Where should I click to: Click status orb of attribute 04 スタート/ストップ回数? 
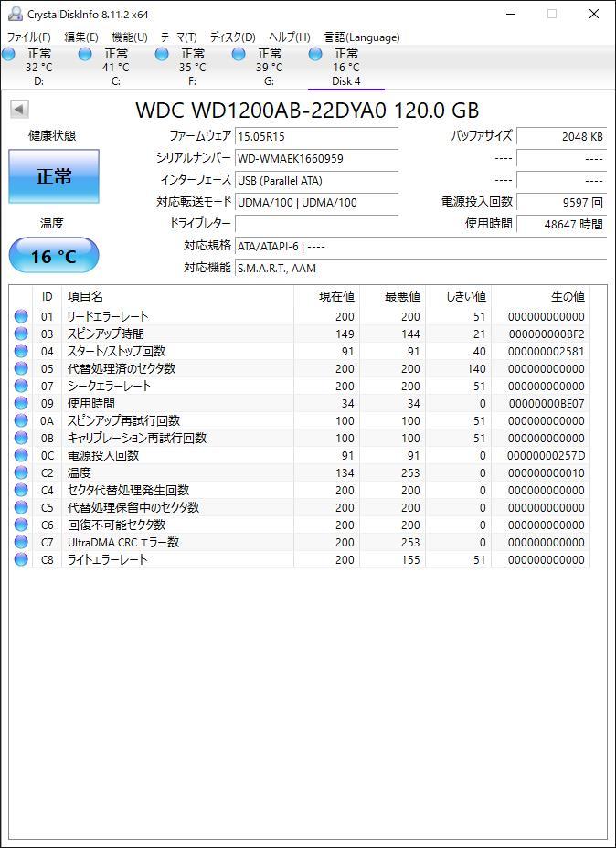point(21,351)
